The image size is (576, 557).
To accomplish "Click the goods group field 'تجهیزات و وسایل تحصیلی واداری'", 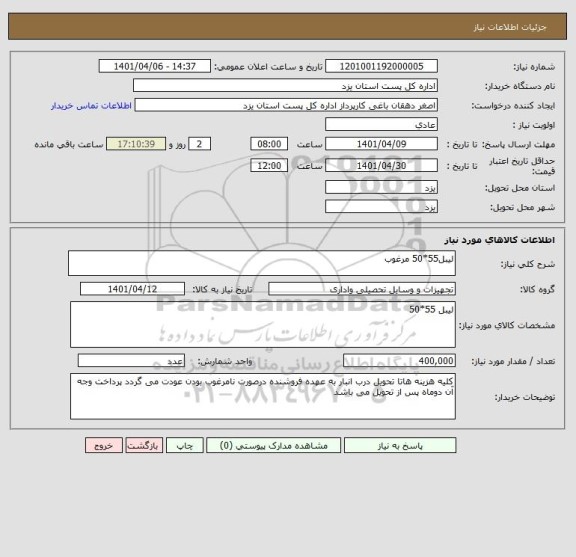I will 362,289.
